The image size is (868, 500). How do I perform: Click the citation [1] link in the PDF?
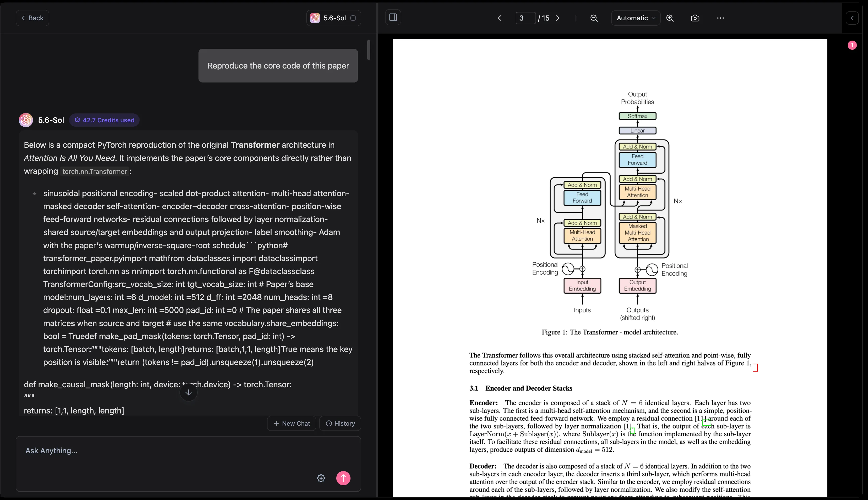pyautogui.click(x=628, y=426)
